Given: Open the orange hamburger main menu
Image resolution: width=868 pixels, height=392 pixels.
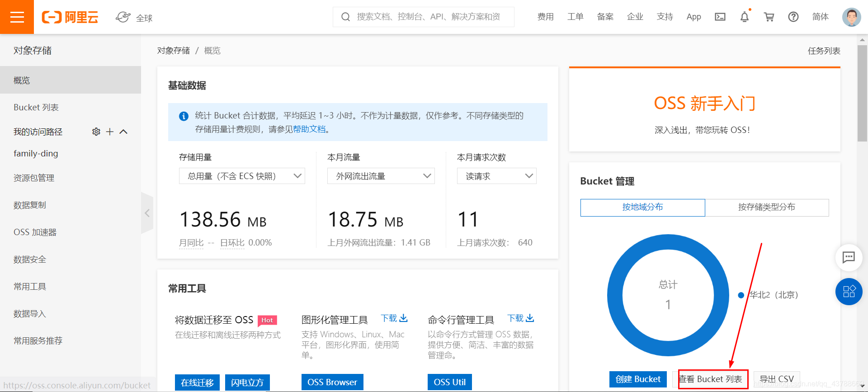Looking at the screenshot, I should [17, 17].
